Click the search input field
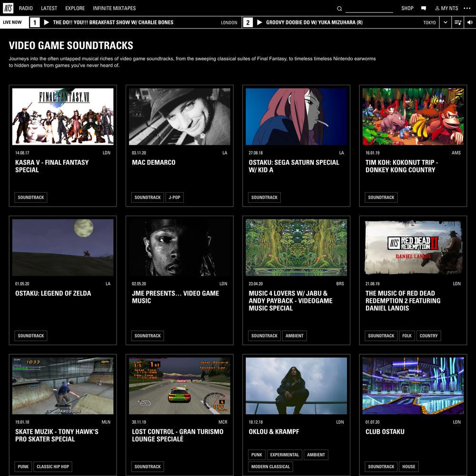This screenshot has width=476, height=476. pos(369,9)
